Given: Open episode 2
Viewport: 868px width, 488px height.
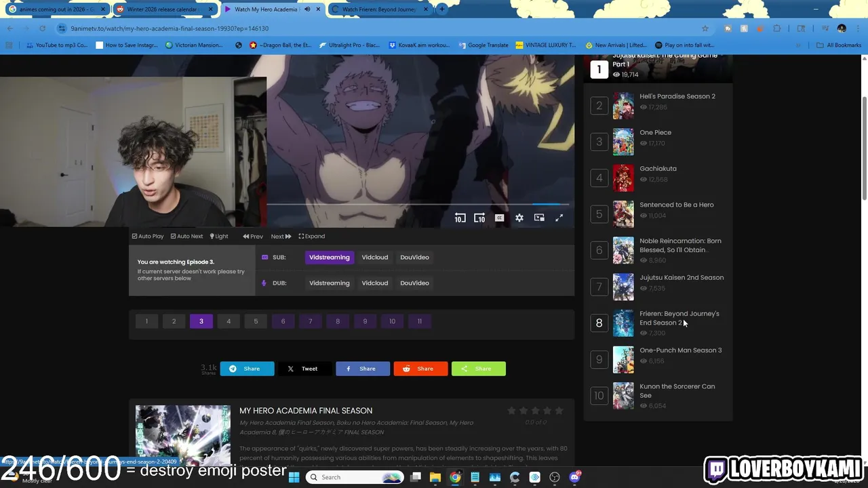Looking at the screenshot, I should tap(174, 321).
